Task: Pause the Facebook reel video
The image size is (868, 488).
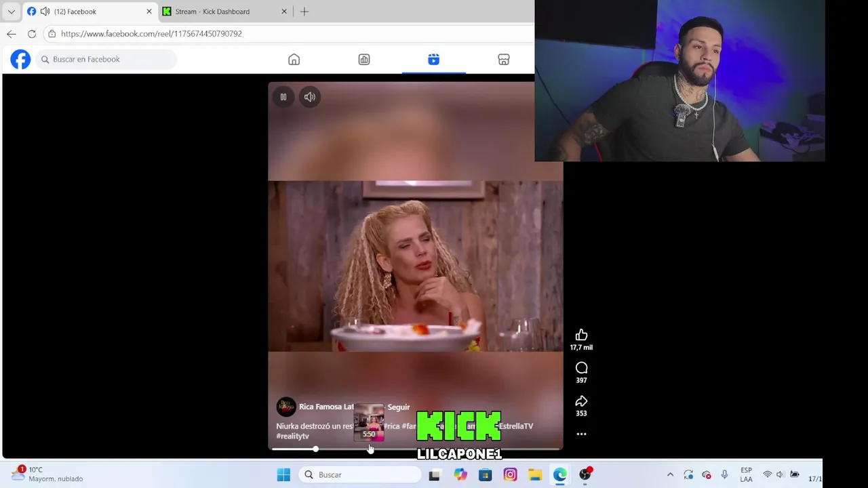Action: pos(283,97)
